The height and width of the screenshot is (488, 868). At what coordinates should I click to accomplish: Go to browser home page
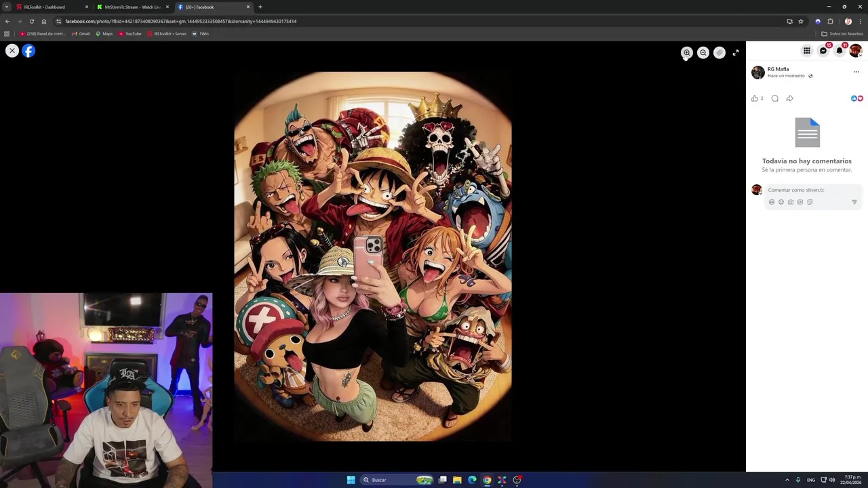coord(44,21)
